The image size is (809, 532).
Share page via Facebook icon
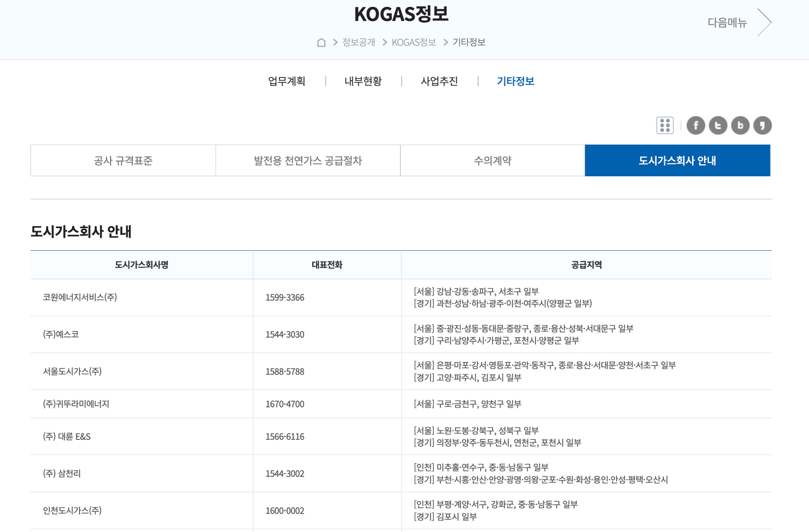tap(696, 125)
